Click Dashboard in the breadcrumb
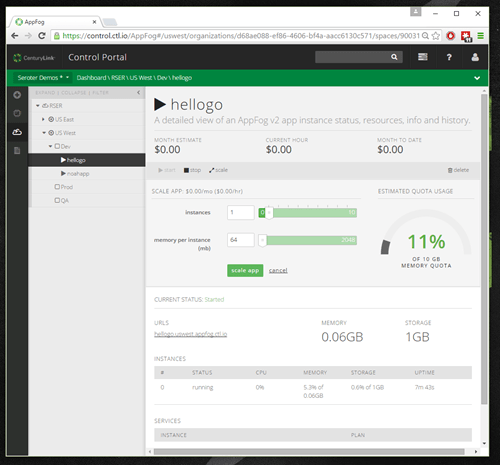Screen dimensions: 500x465 tap(91, 78)
